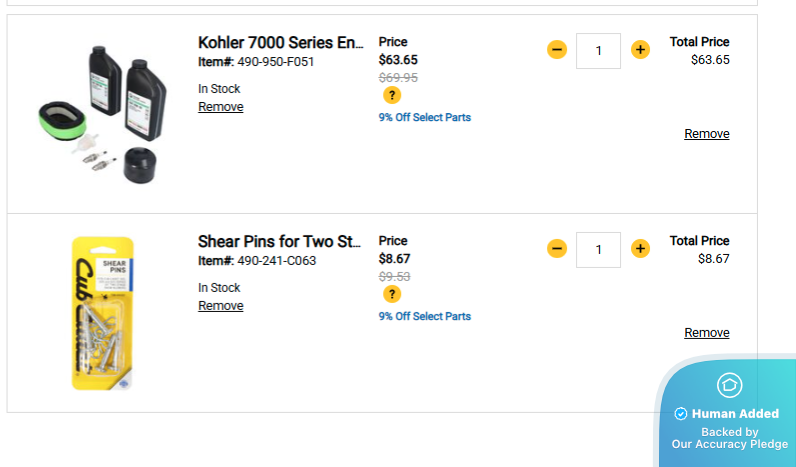Image resolution: width=796 pixels, height=467 pixels.
Task: Open Shear Pins for Two Stage title
Action: click(279, 242)
